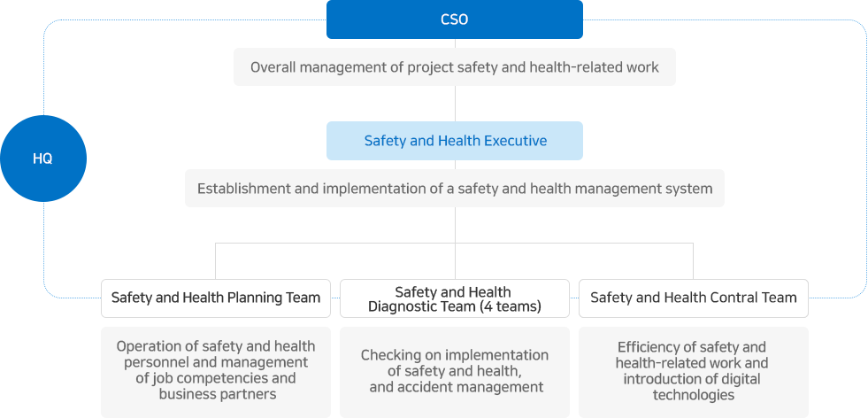Click the connector line above the Safety and Health Executive box
This screenshot has width=868, height=418.
455,104
